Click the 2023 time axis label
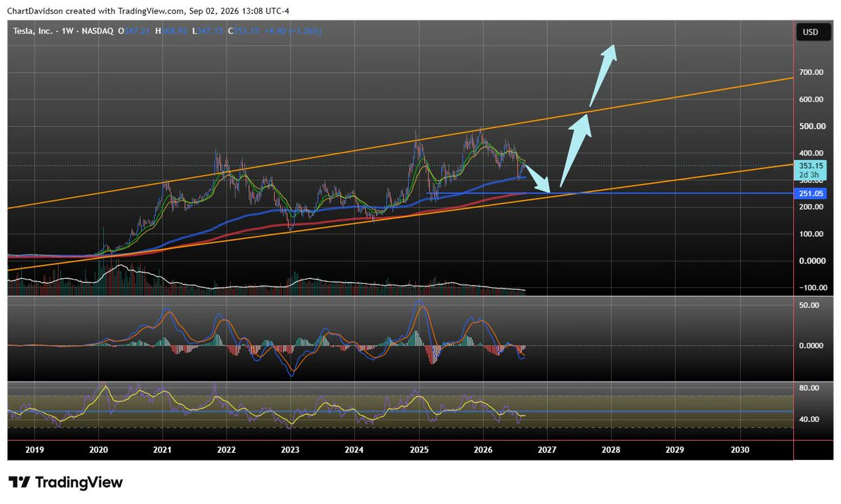This screenshot has width=841, height=504. point(290,450)
